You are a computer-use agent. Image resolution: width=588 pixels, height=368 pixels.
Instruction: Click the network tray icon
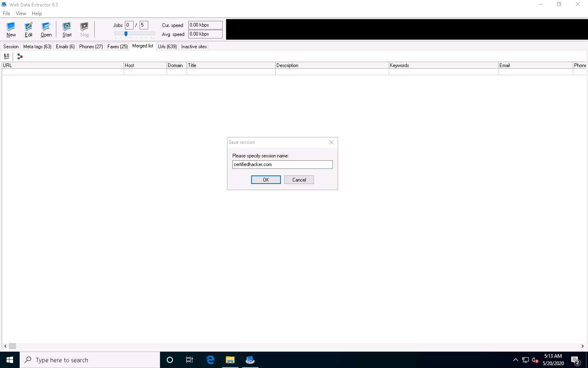point(526,360)
